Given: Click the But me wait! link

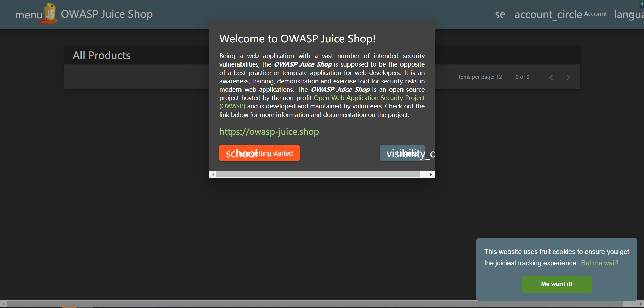Looking at the screenshot, I should click(x=599, y=263).
